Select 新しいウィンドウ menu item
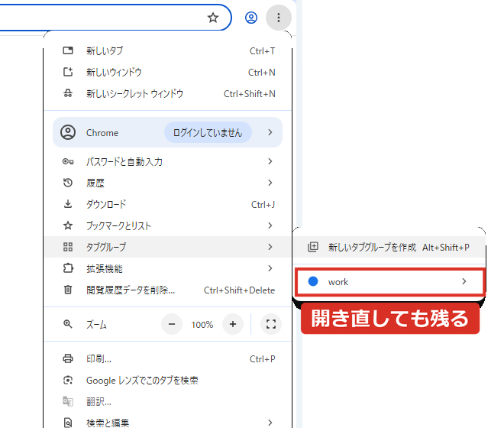Image resolution: width=504 pixels, height=428 pixels. click(168, 72)
